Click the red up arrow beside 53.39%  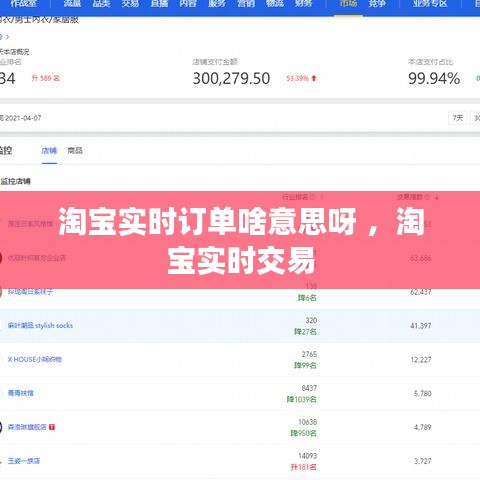[314, 78]
